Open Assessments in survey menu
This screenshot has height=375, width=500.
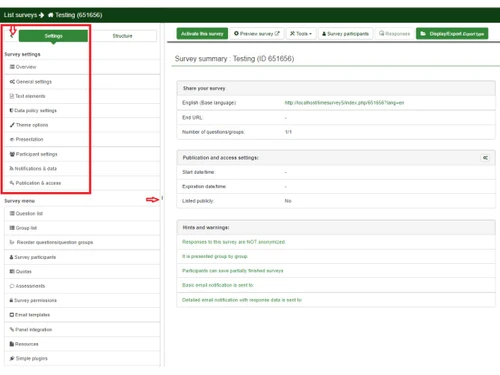coord(82,286)
